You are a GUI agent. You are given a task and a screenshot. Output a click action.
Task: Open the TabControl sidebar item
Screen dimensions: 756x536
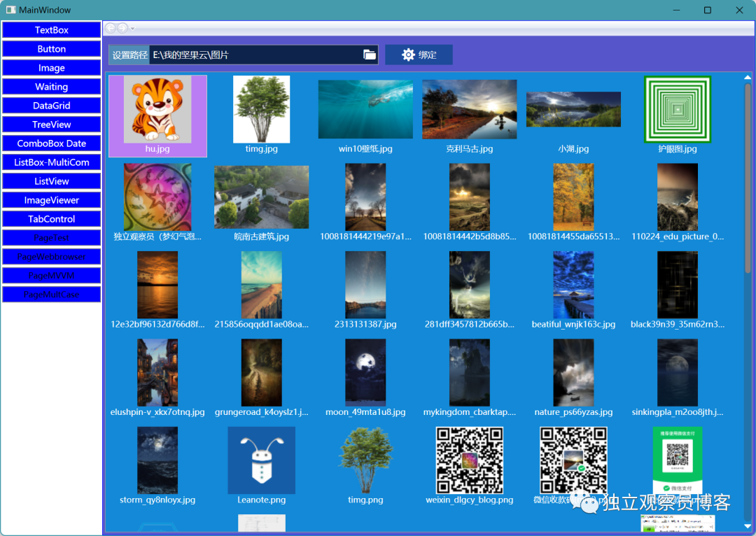(52, 219)
